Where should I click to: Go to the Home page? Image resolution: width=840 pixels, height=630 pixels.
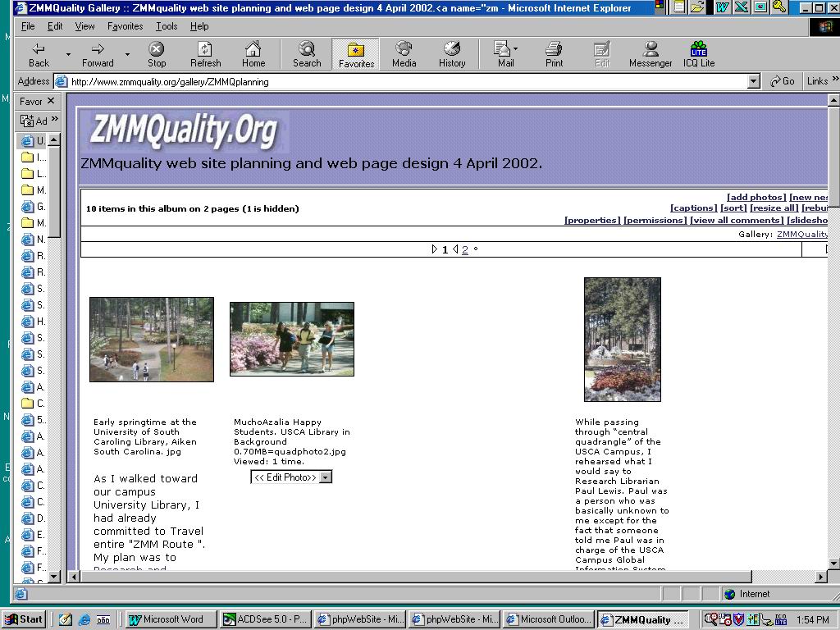253,55
